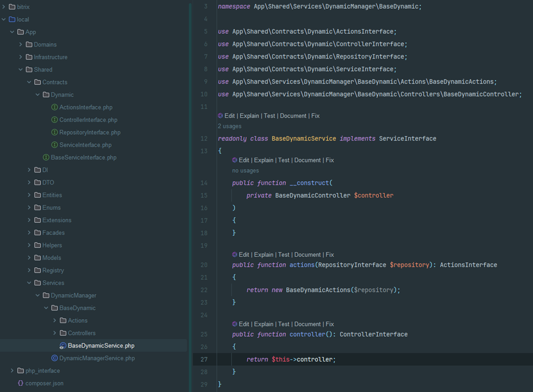Click BaseDynamicActions in the return statement
Screen dimensions: 533x392
[318, 290]
